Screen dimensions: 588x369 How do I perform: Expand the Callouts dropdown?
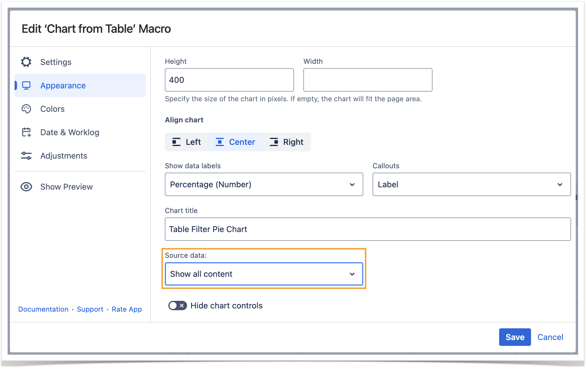pyautogui.click(x=471, y=184)
